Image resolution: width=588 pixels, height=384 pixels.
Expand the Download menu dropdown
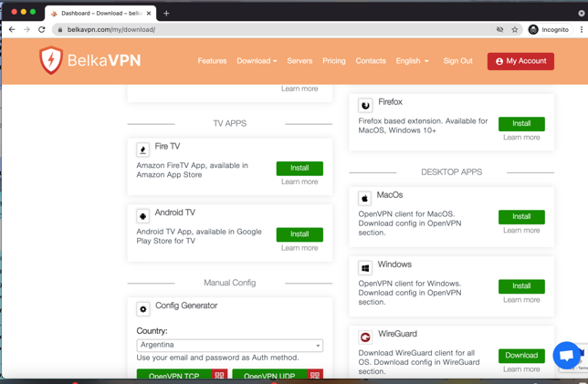click(257, 61)
